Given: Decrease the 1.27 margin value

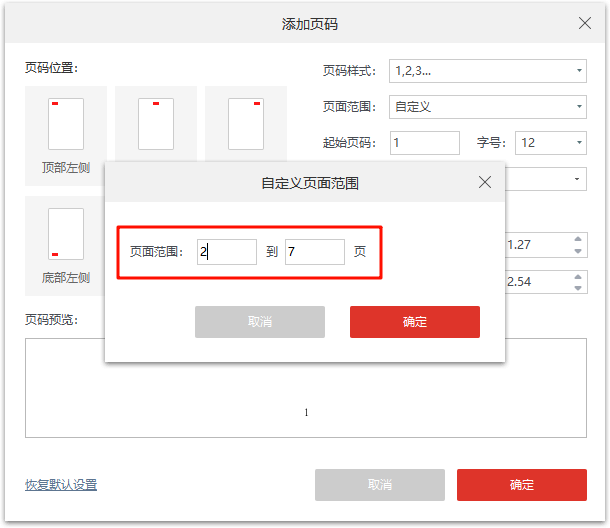Looking at the screenshot, I should (x=578, y=251).
